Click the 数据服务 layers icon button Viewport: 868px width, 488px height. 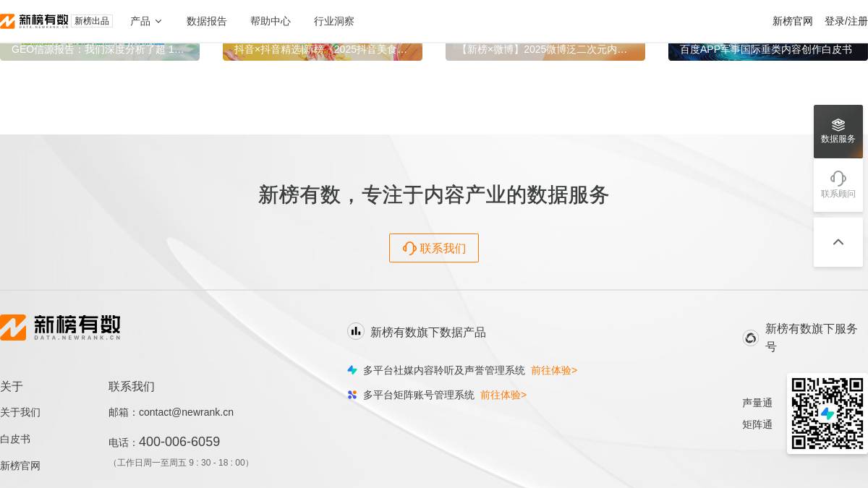(838, 132)
